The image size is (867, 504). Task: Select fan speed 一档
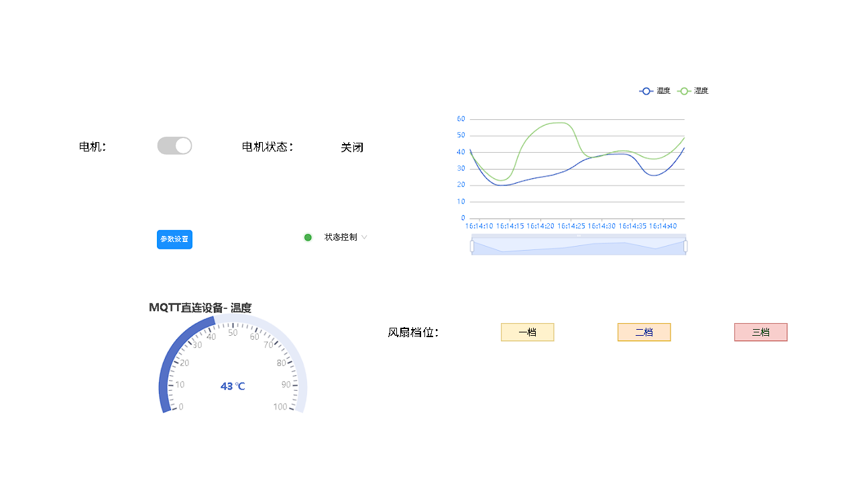(x=527, y=332)
